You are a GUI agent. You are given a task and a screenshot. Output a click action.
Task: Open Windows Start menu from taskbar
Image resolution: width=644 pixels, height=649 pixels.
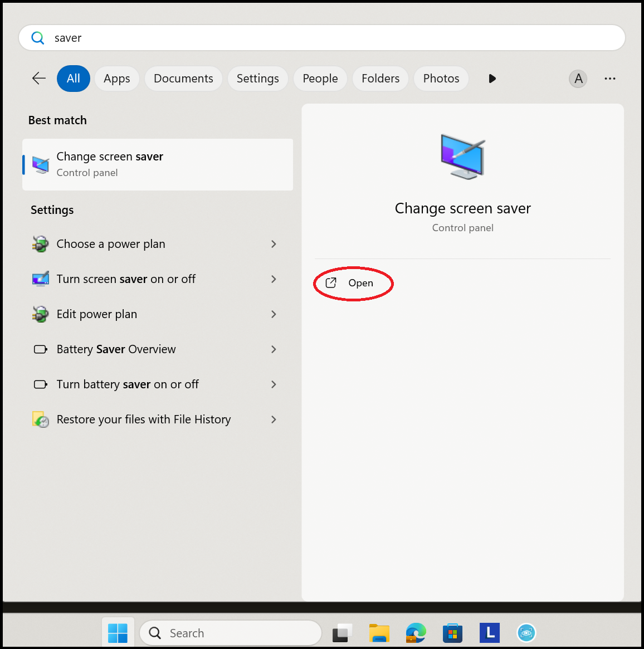(118, 633)
